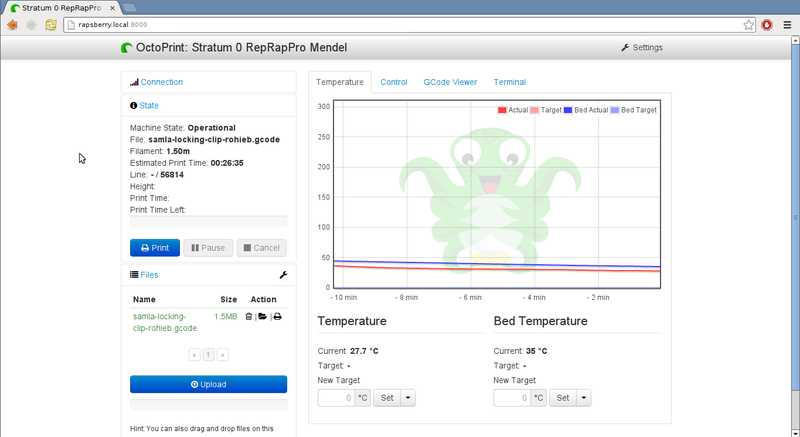Open the temperature Set preset dropdown
Screen dimensions: 800x437
pyautogui.click(x=408, y=397)
